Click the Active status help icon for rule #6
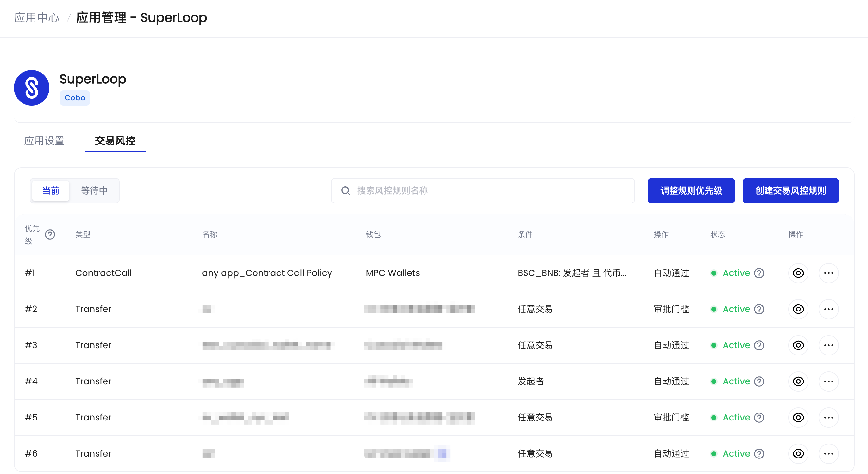This screenshot has height=474, width=868. coord(759,453)
